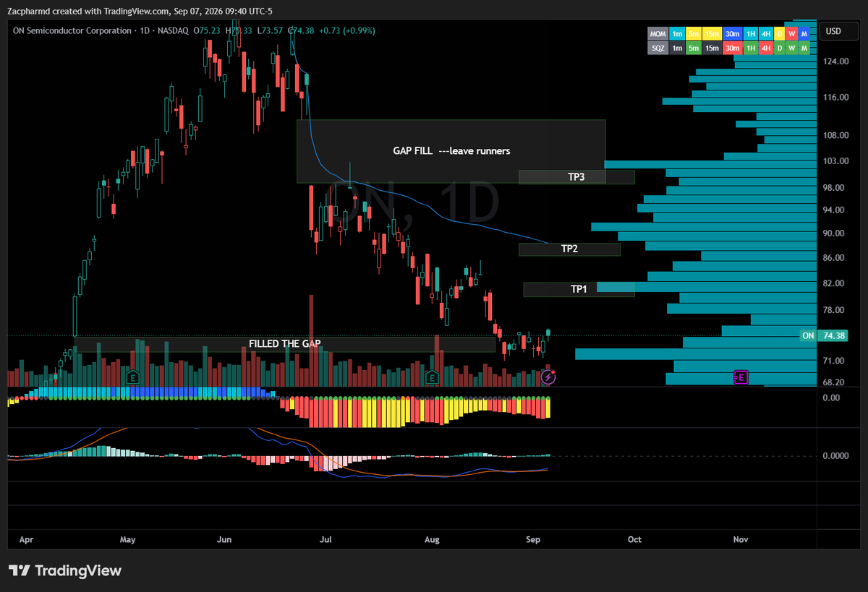Click the ON ticker tag on price axis
Viewport: 868px width, 592px height.
[808, 335]
